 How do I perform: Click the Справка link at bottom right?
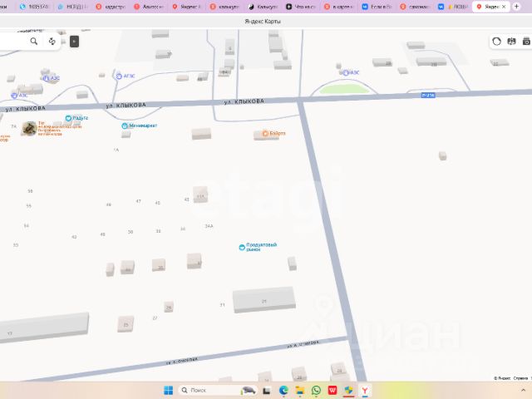pos(520,378)
